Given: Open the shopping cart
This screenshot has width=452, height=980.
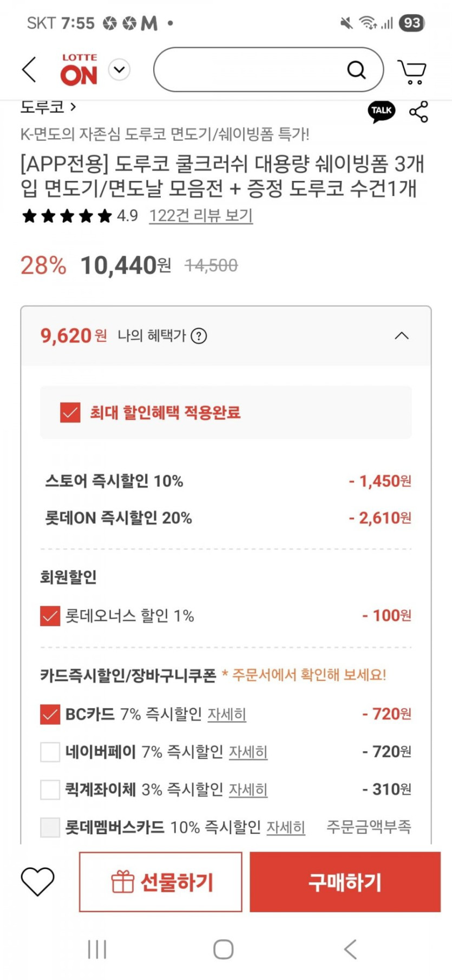Looking at the screenshot, I should pos(412,71).
